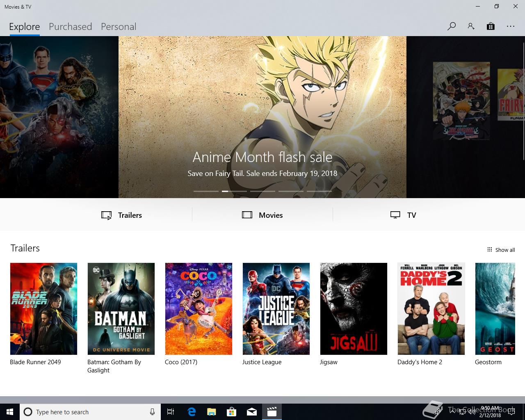The width and height of the screenshot is (525, 420).
Task: Open the Movies category button
Action: 262,215
